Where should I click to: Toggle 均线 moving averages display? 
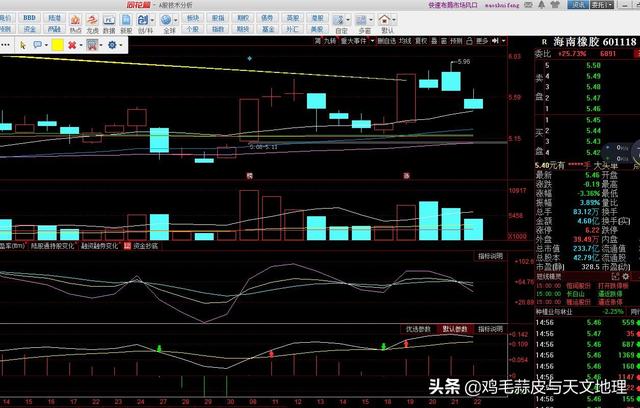(405, 41)
